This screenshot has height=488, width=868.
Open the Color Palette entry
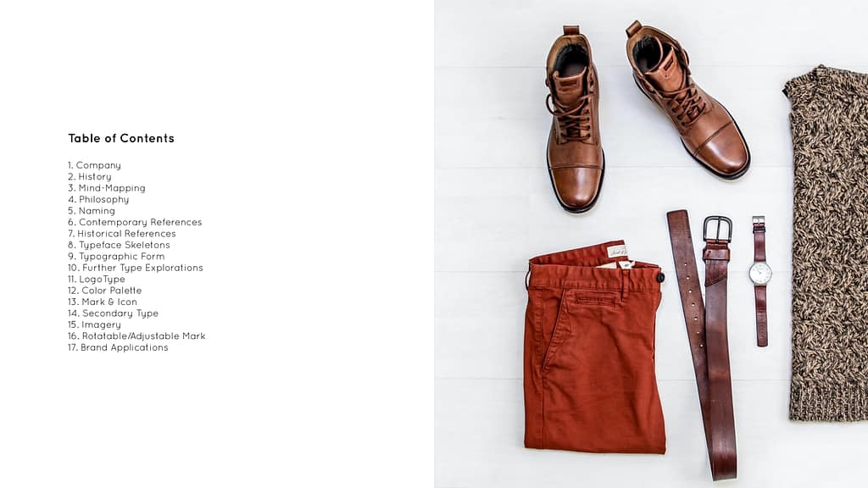pyautogui.click(x=104, y=291)
